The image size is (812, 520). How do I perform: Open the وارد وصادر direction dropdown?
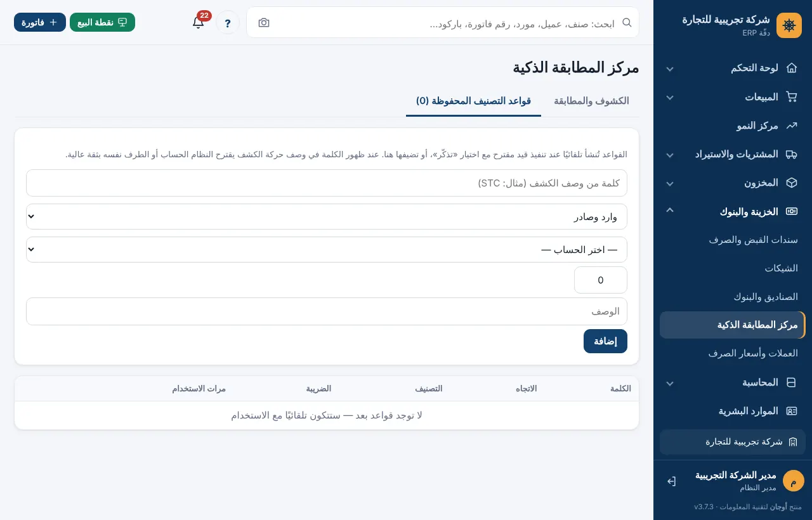coord(327,216)
